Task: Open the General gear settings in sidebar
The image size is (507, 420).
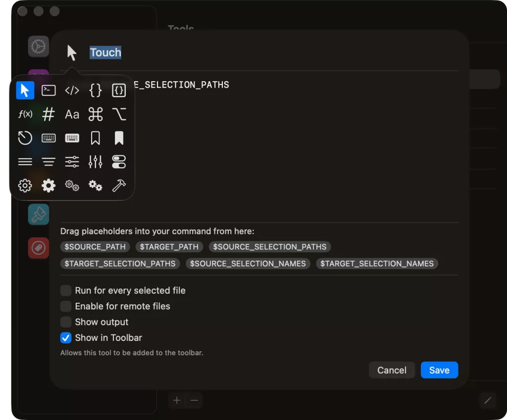Action: click(x=38, y=47)
